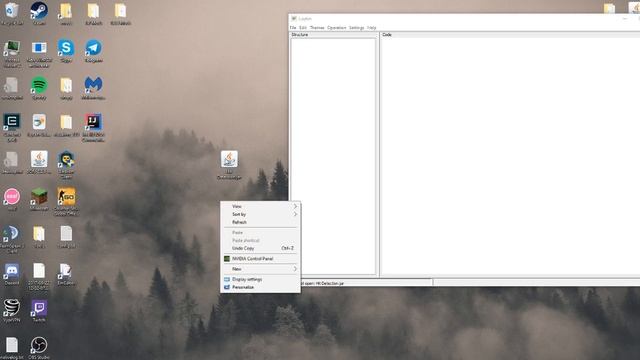The height and width of the screenshot is (360, 640).
Task: Open the monitor-shaped desktop shortcut
Action: (x=11, y=48)
